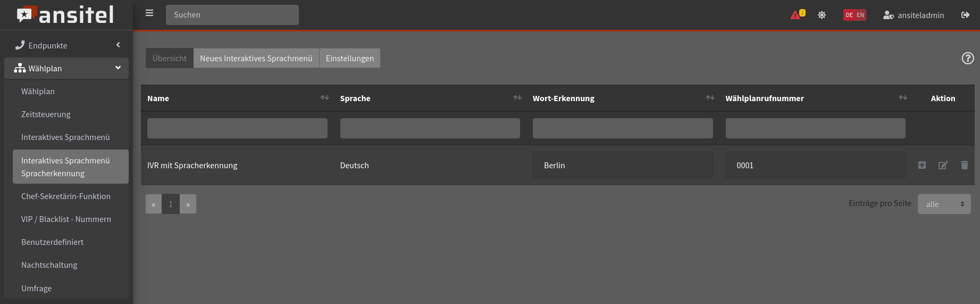Switch language with the DE EN toggle
The width and height of the screenshot is (980, 304).
tap(855, 15)
